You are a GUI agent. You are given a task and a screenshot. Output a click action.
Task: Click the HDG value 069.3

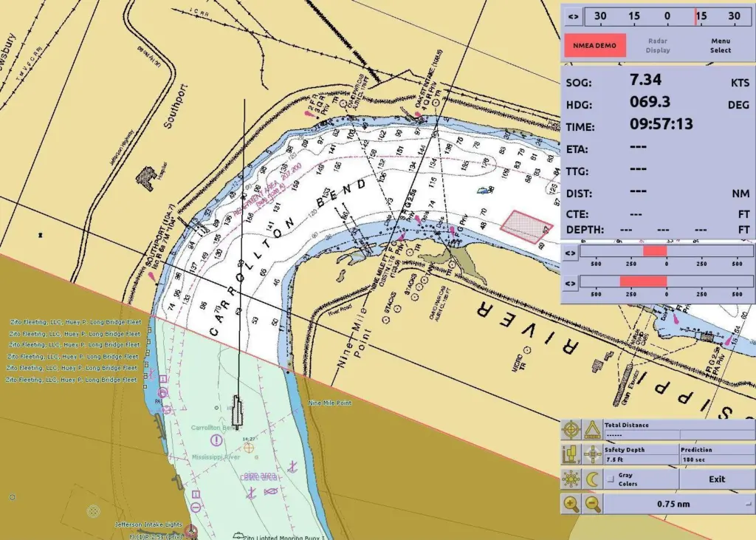click(650, 102)
